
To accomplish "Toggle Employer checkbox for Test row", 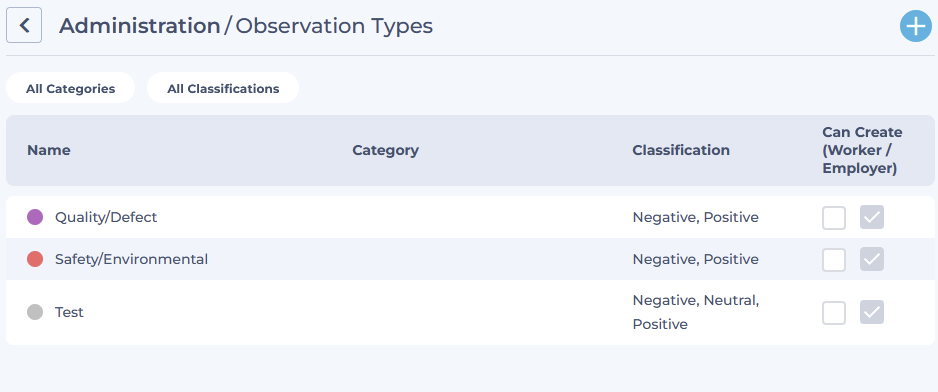I will [872, 312].
